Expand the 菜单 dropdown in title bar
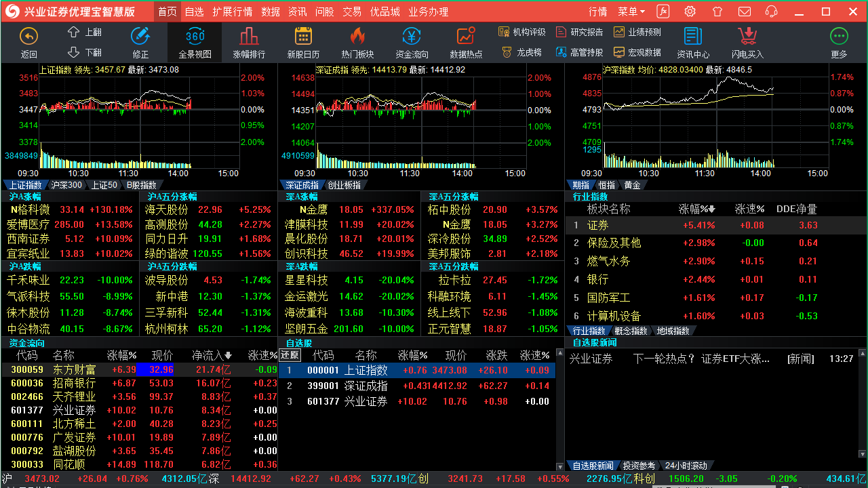 (631, 11)
